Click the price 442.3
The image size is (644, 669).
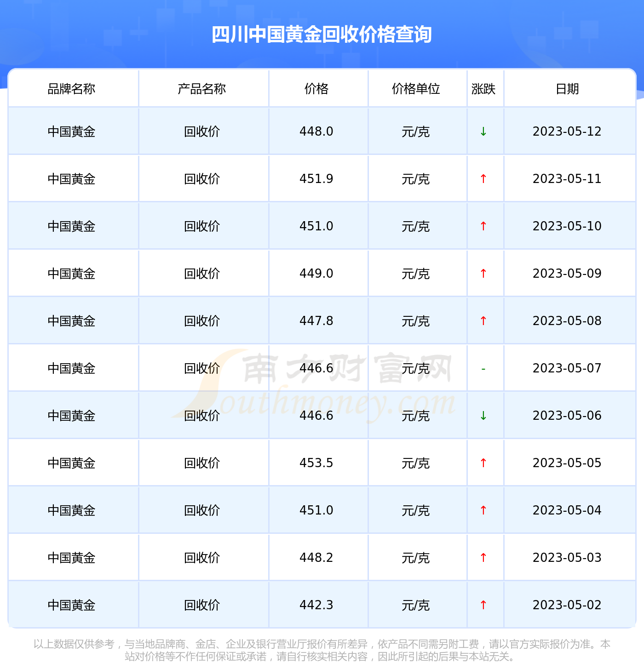[316, 605]
